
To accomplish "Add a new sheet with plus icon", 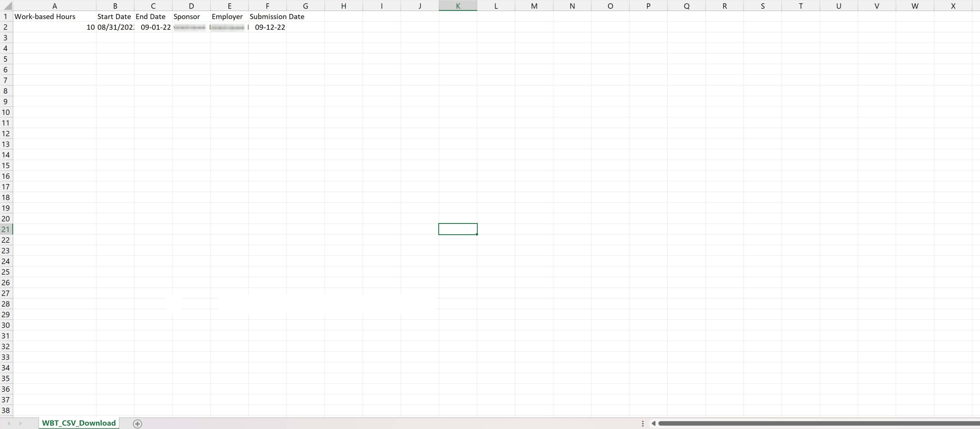I will pyautogui.click(x=137, y=423).
